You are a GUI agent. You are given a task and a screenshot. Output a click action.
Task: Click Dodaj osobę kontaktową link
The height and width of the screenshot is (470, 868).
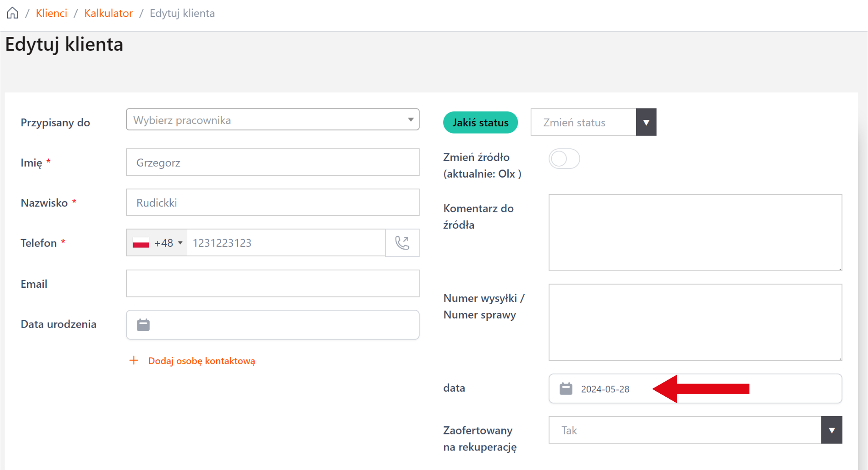201,361
